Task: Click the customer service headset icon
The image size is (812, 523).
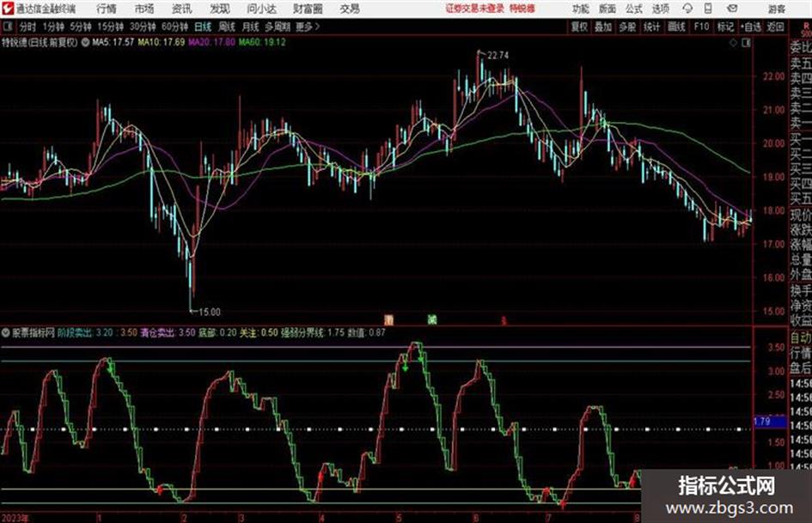Action: point(687,9)
